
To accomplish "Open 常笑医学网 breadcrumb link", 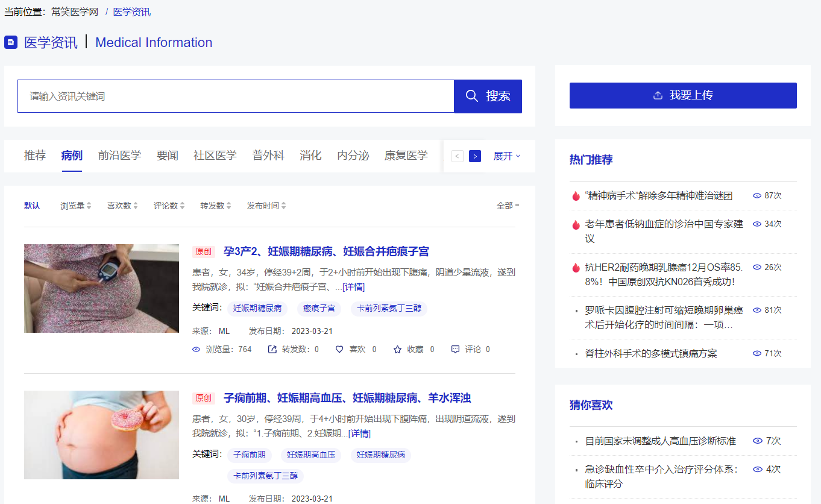I will point(75,12).
